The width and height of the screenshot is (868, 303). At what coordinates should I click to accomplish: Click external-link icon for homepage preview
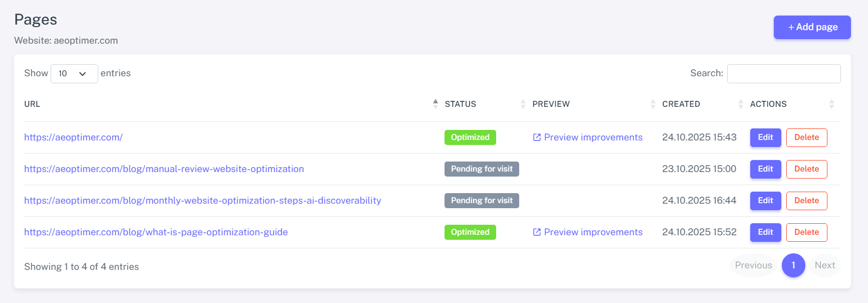(x=537, y=137)
